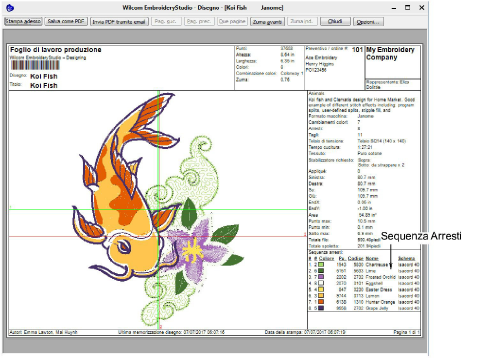Switch to Due pagine view
This screenshot has height=360, width=478.
tap(232, 22)
